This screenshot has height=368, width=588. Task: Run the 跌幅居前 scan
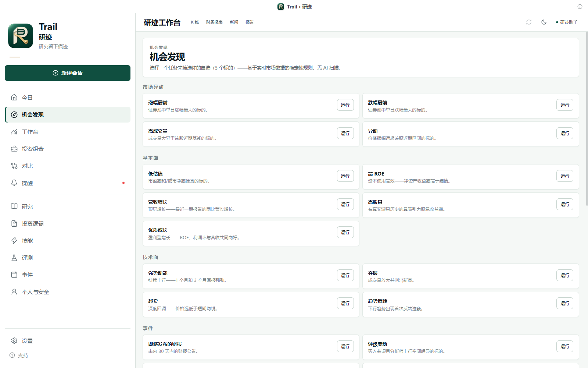(x=565, y=105)
